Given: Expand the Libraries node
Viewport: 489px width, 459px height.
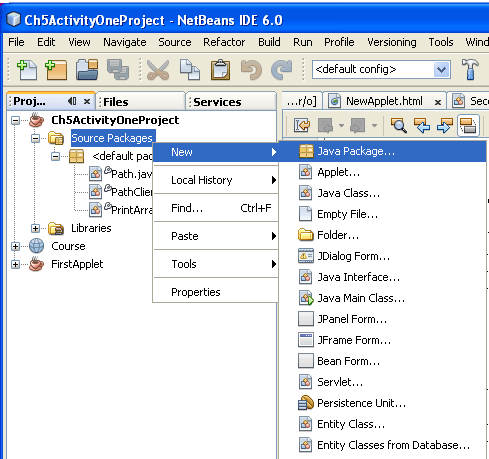Looking at the screenshot, I should (35, 228).
